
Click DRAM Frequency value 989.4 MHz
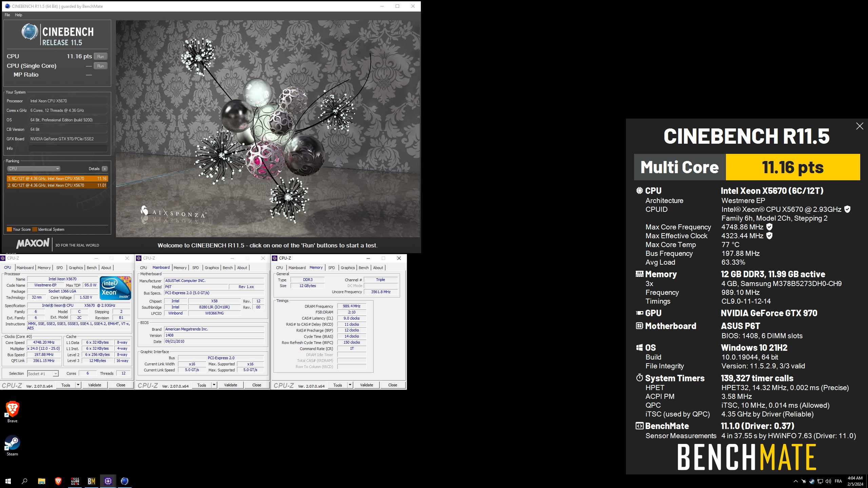[352, 306]
